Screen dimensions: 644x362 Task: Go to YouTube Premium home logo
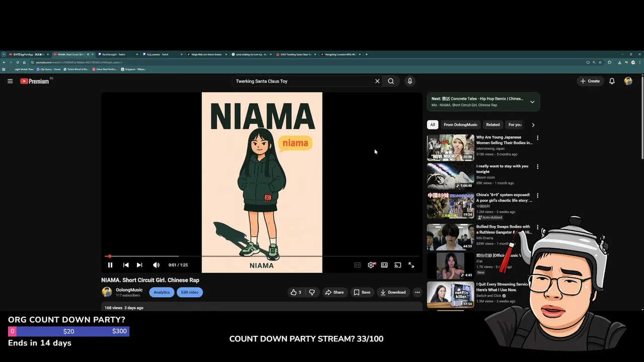[35, 81]
